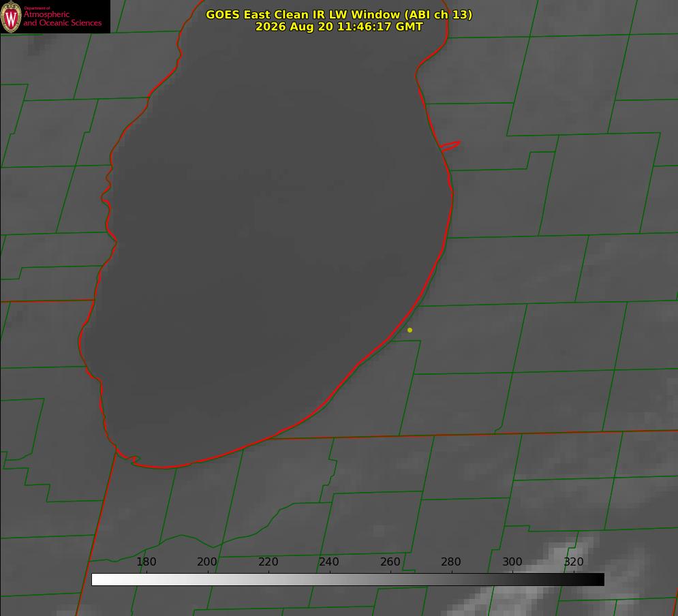Select the 220 tick on the temperature scale
The image size is (678, 616).
tap(268, 561)
